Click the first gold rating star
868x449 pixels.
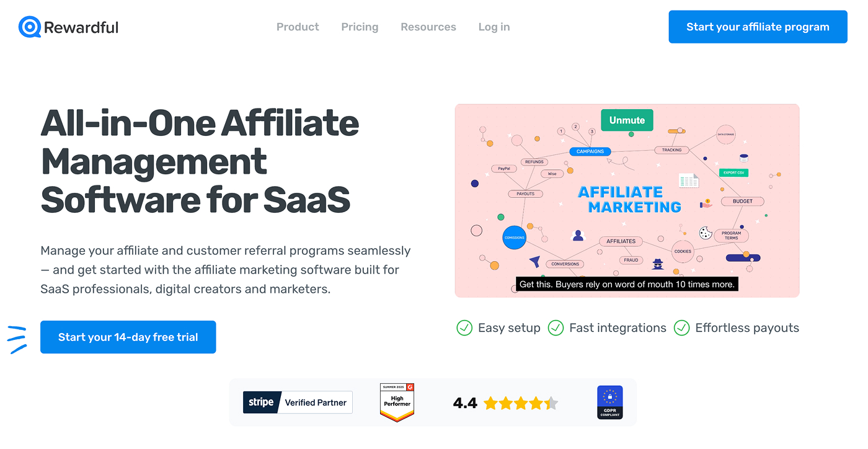(x=490, y=403)
